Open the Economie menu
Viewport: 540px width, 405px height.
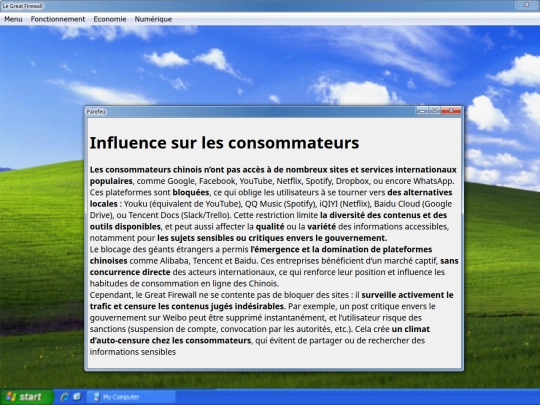[x=110, y=19]
